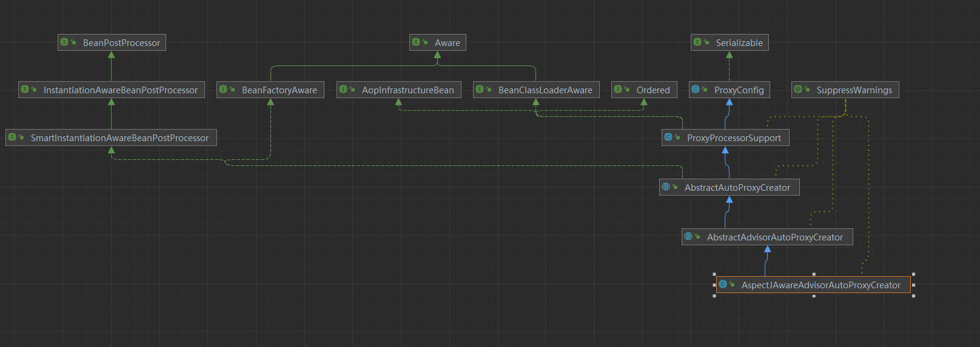
Task: Click the abstract class icon on AbstractAutoProxyCreator
Action: 666,187
